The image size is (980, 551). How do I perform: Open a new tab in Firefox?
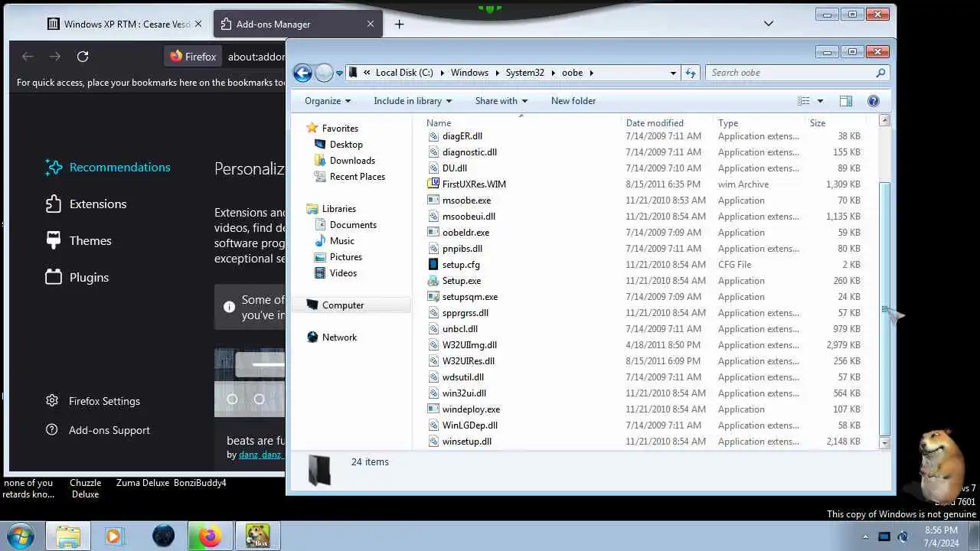tap(399, 24)
